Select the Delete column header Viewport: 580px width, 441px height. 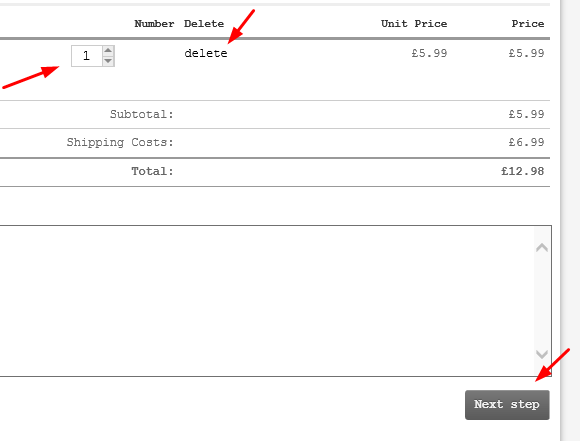[204, 24]
